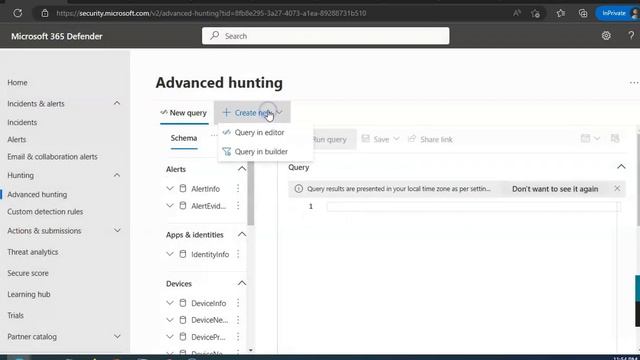The height and width of the screenshot is (360, 640).
Task: Open AlertInfo table more options dots
Action: (x=238, y=189)
